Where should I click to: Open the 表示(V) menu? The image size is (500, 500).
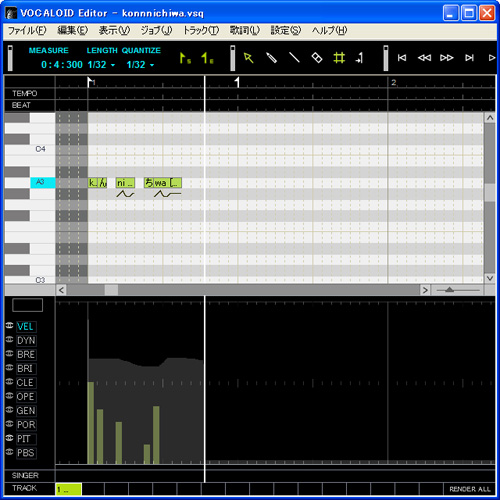pyautogui.click(x=114, y=31)
